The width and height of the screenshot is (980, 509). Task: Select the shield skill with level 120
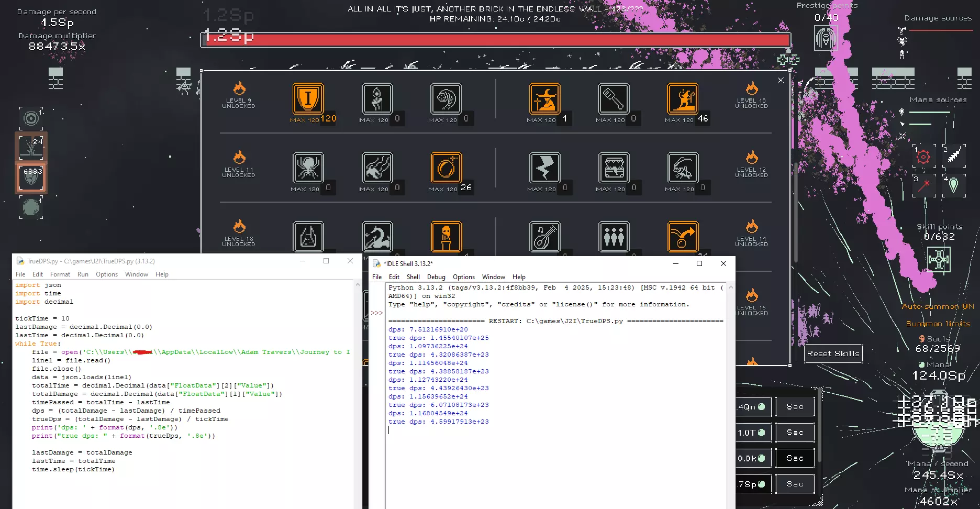tap(308, 98)
